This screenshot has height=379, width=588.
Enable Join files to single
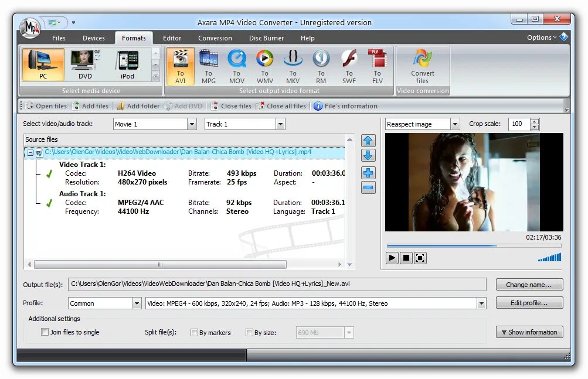tap(45, 332)
